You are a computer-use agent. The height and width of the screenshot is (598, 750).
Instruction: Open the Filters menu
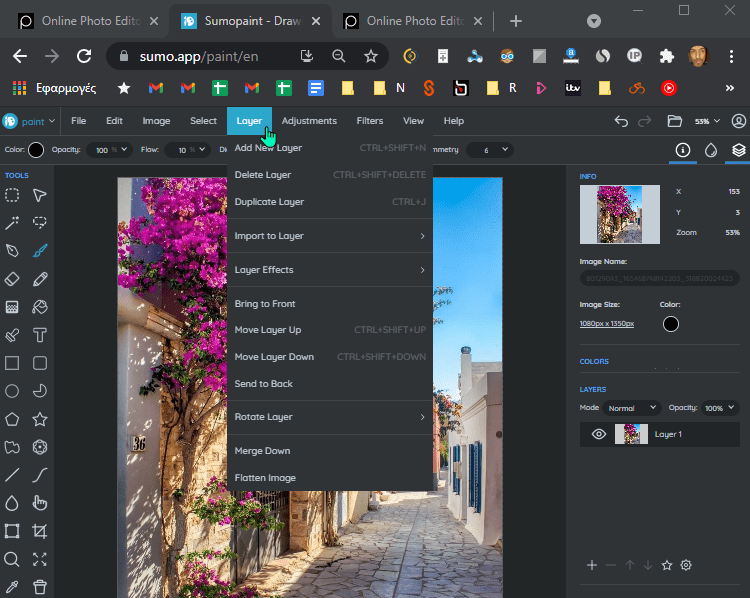(369, 121)
